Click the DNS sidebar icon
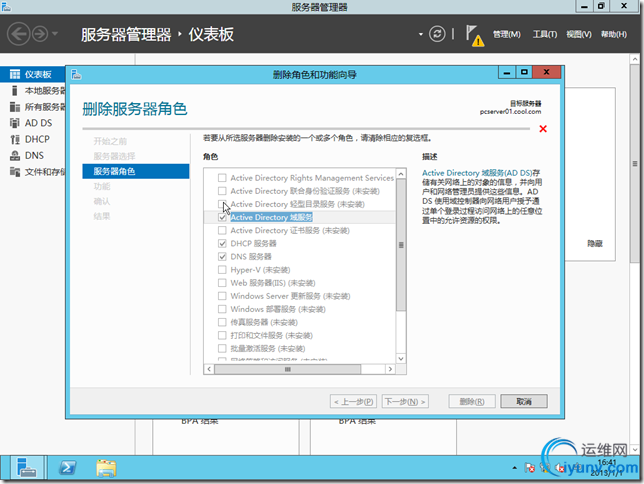644x484 pixels. (15, 155)
